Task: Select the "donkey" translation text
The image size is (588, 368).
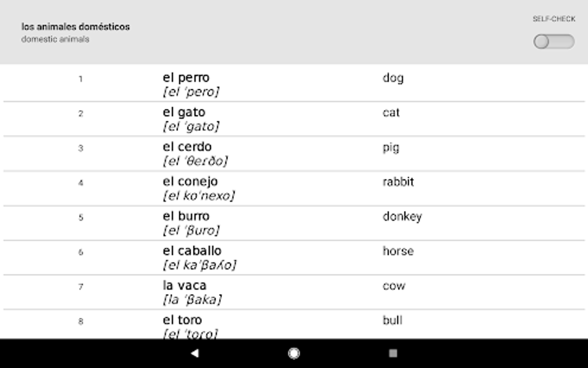Action: pyautogui.click(x=402, y=216)
